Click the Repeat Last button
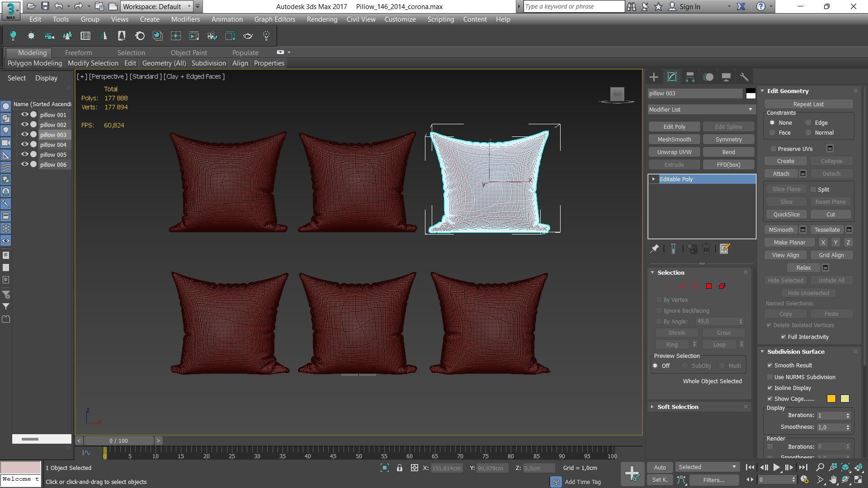The height and width of the screenshot is (488, 868). pyautogui.click(x=808, y=104)
